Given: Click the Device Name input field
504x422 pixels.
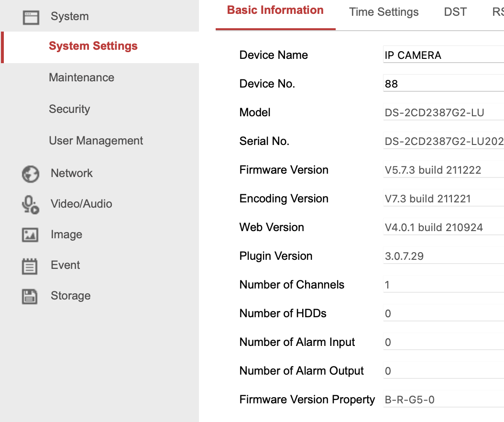Looking at the screenshot, I should 440,55.
